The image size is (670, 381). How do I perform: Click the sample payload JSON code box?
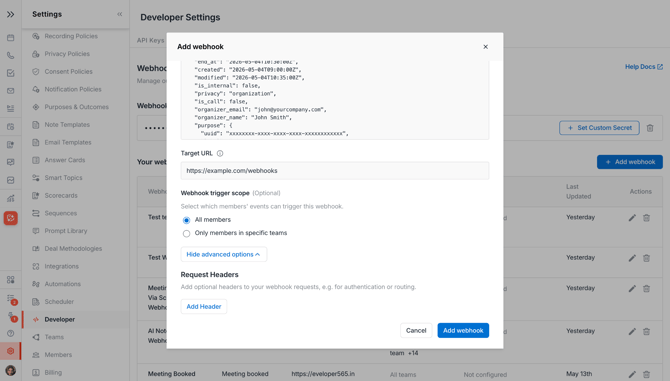[335, 100]
